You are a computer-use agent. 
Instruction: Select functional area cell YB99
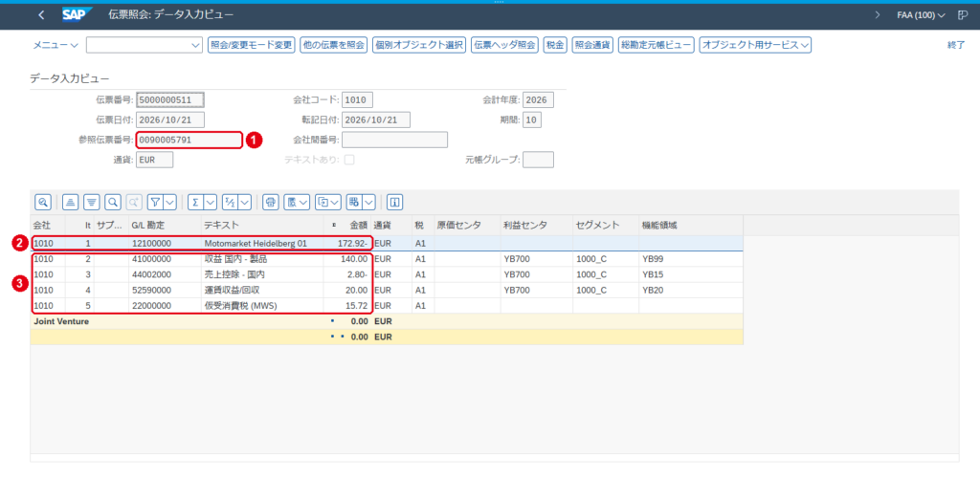click(x=691, y=258)
